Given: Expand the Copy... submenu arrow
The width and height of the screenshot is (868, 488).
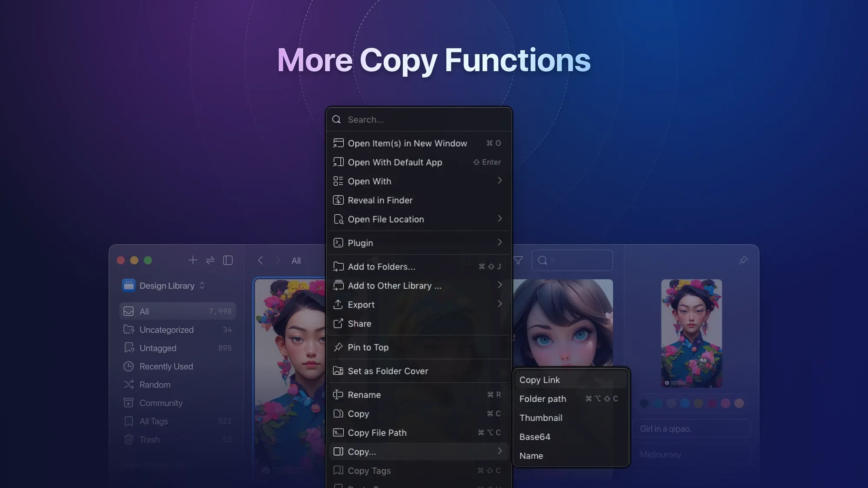Looking at the screenshot, I should coord(500,451).
